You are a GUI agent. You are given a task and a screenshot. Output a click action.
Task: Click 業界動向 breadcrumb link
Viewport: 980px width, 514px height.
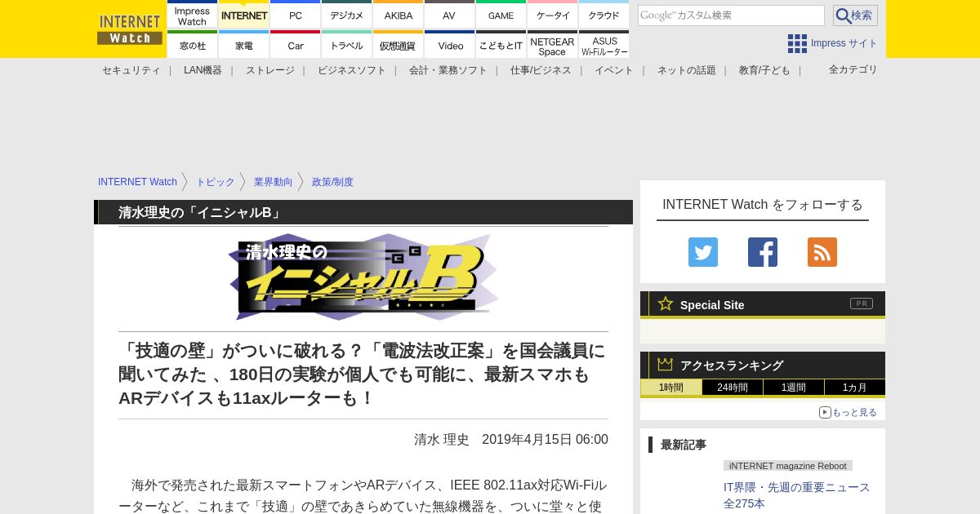tap(273, 182)
